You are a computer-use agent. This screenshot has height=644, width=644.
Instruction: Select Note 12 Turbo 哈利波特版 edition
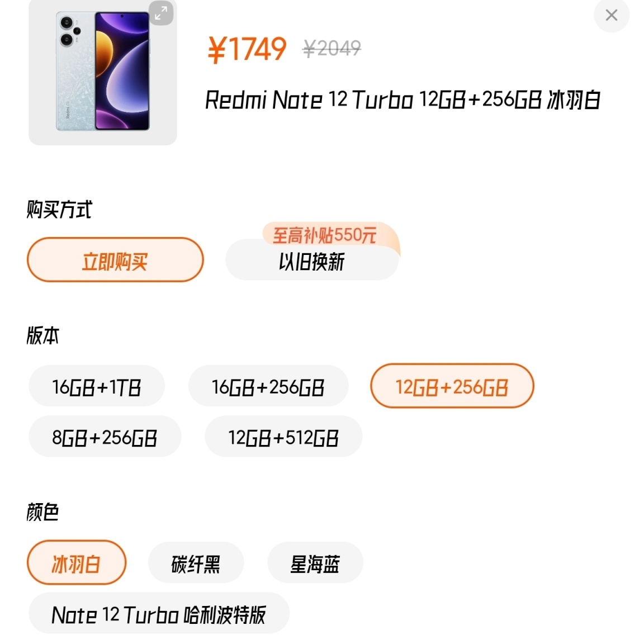coord(159,614)
